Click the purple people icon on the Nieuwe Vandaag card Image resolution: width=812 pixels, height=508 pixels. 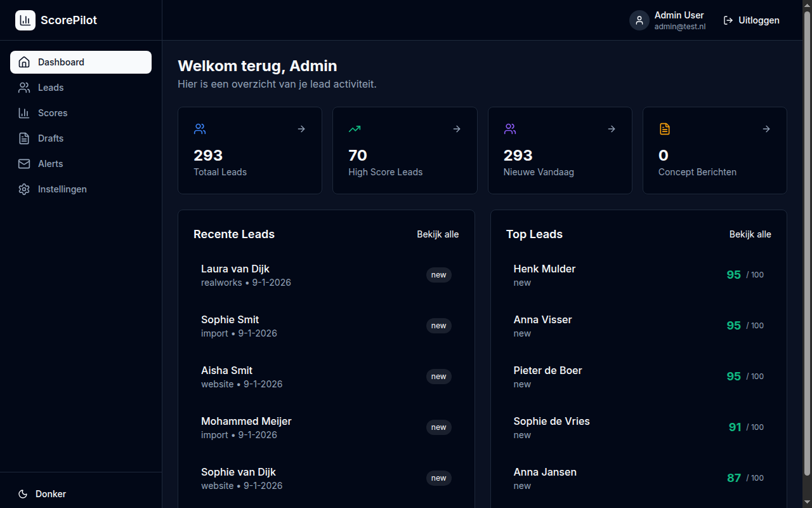click(510, 129)
